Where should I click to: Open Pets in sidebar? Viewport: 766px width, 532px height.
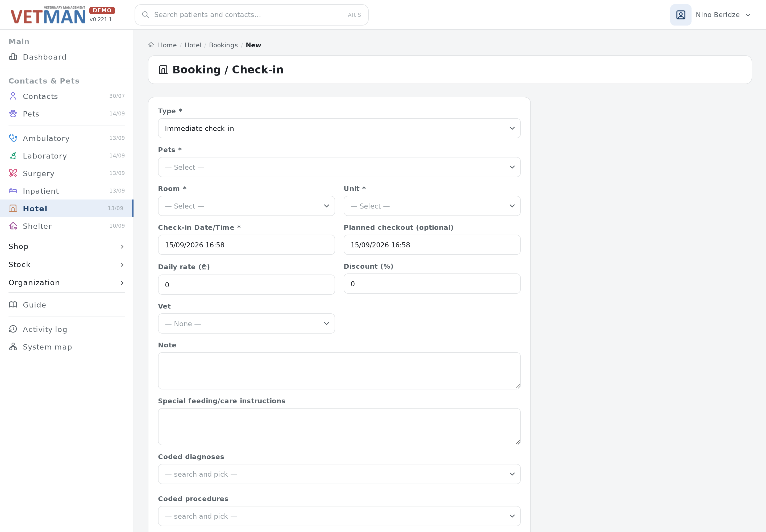[31, 114]
